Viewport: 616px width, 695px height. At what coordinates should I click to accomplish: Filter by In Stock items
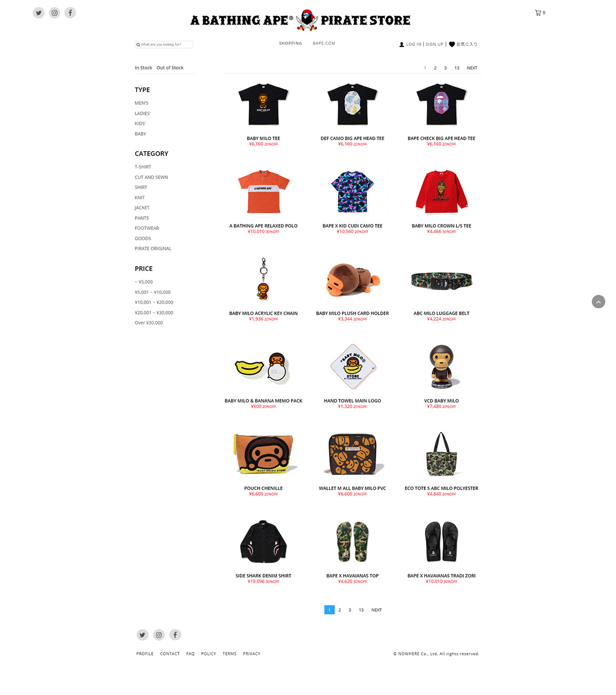[x=143, y=67]
